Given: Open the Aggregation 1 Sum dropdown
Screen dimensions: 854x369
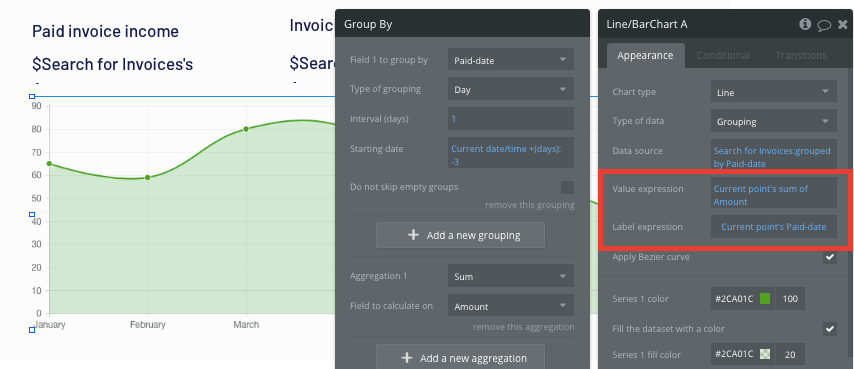Looking at the screenshot, I should (511, 276).
